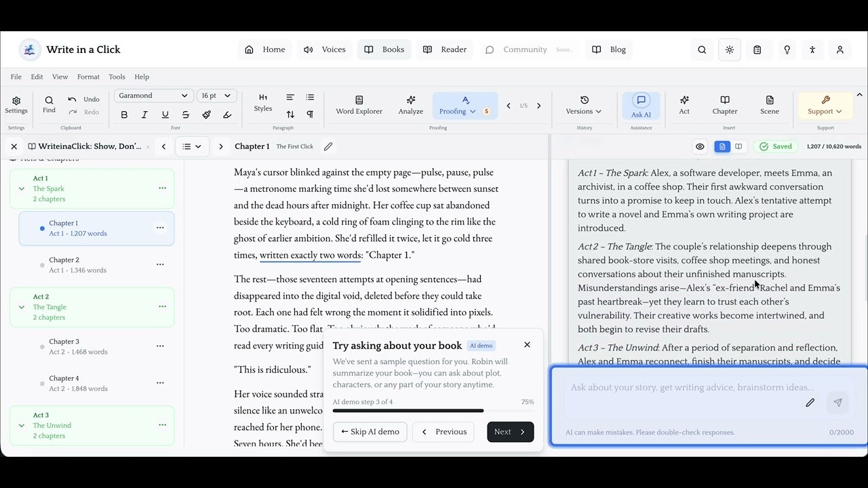The height and width of the screenshot is (488, 868).
Task: Toggle the light/dark theme
Action: 730,49
